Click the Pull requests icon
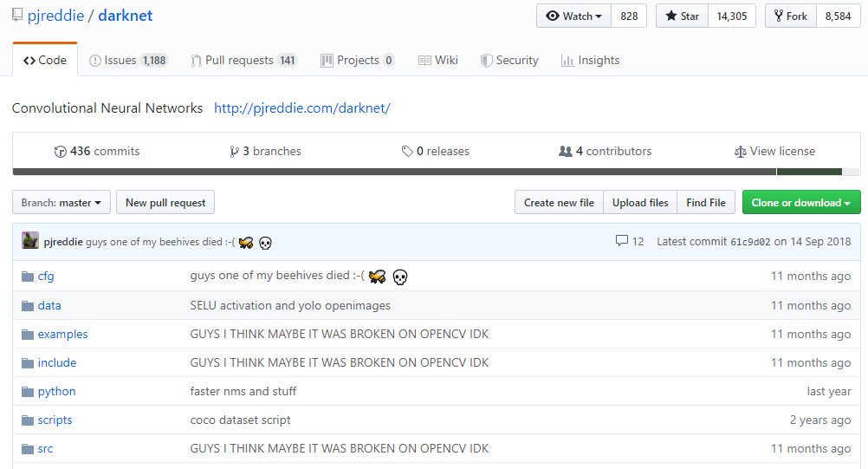868x469 pixels. pyautogui.click(x=196, y=61)
